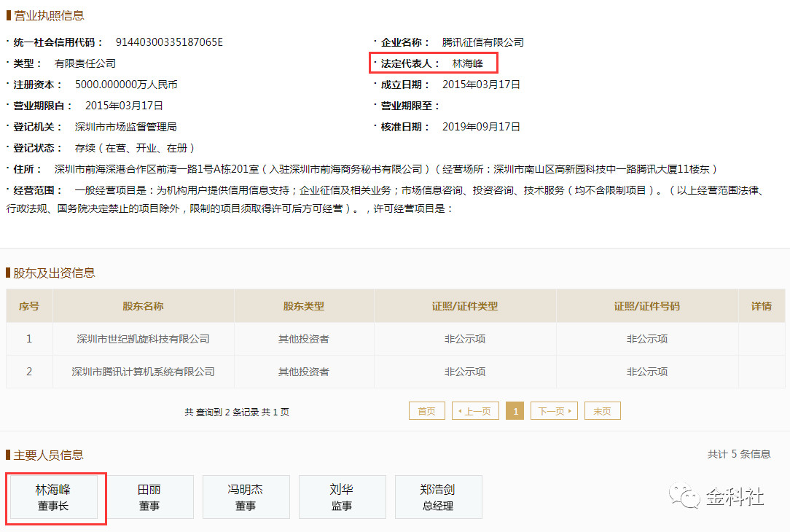Click the 股东及出资信息 section heading
Viewport: 790px width, 532px height.
coord(54,273)
